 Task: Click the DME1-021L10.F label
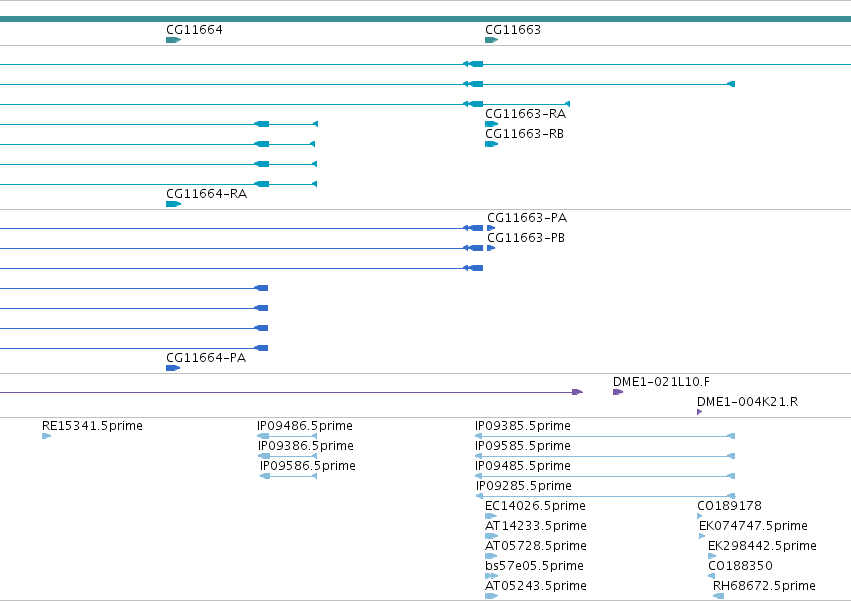(661, 382)
